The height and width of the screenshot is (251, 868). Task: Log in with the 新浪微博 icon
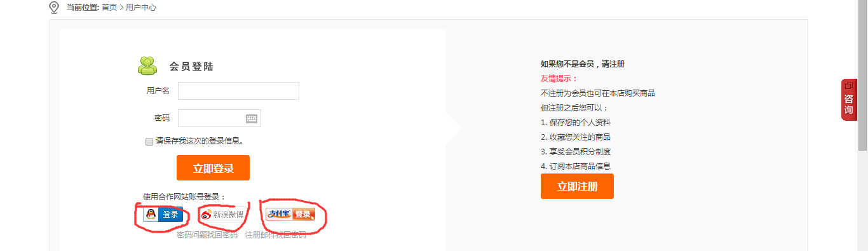[x=222, y=215]
